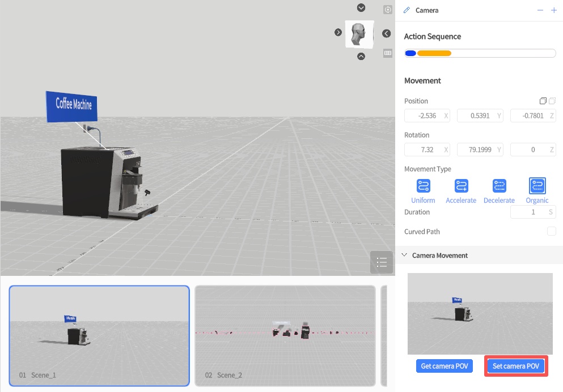Rotate view using the up chevron below head
Image resolution: width=563 pixels, height=392 pixels.
361,56
